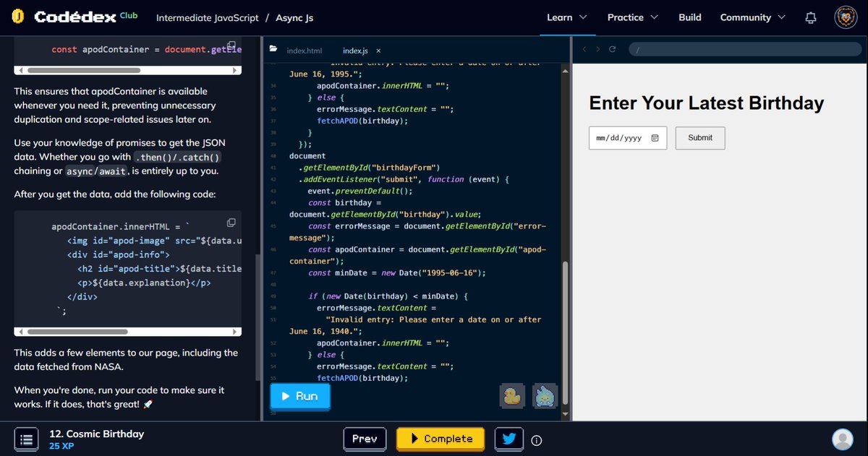Click the .then()/.catch() inline code
The height and width of the screenshot is (456, 868).
177,157
